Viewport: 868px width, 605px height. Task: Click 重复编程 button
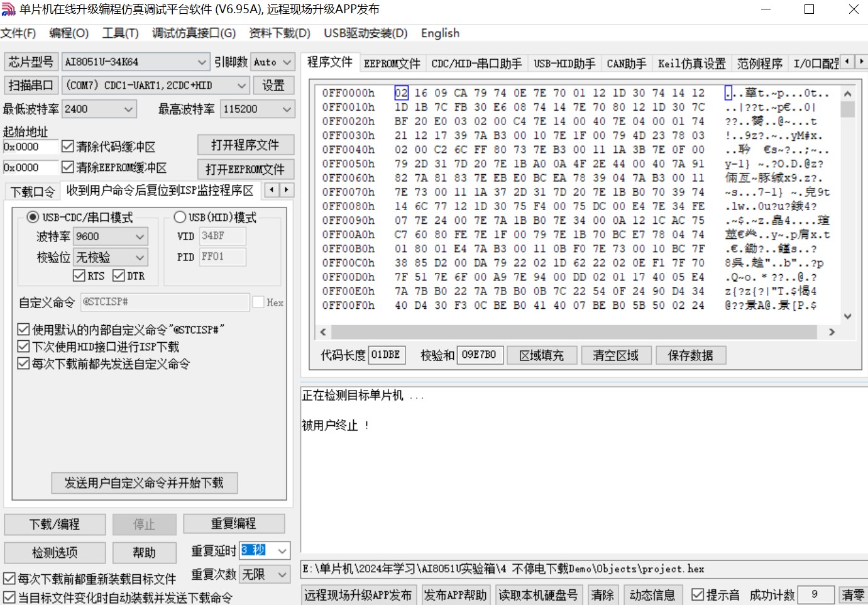point(234,523)
